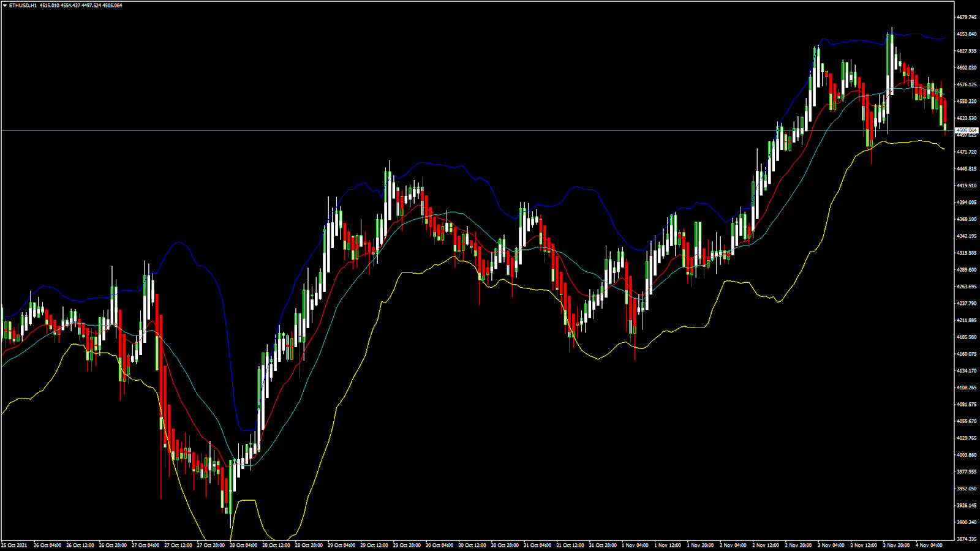Click price level 4653.840 on the axis
The width and height of the screenshot is (980, 551).
click(x=967, y=34)
